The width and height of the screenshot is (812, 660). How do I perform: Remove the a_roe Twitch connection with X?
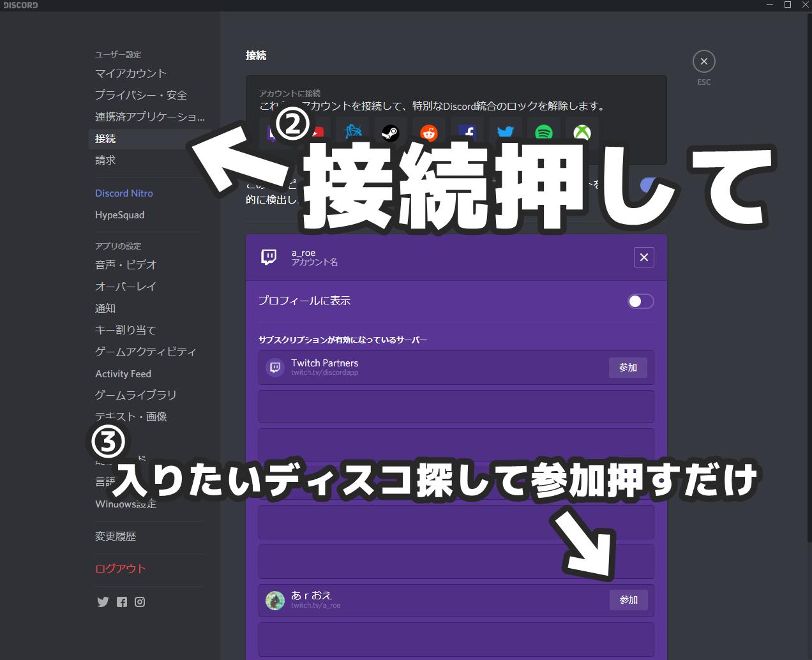coord(643,257)
